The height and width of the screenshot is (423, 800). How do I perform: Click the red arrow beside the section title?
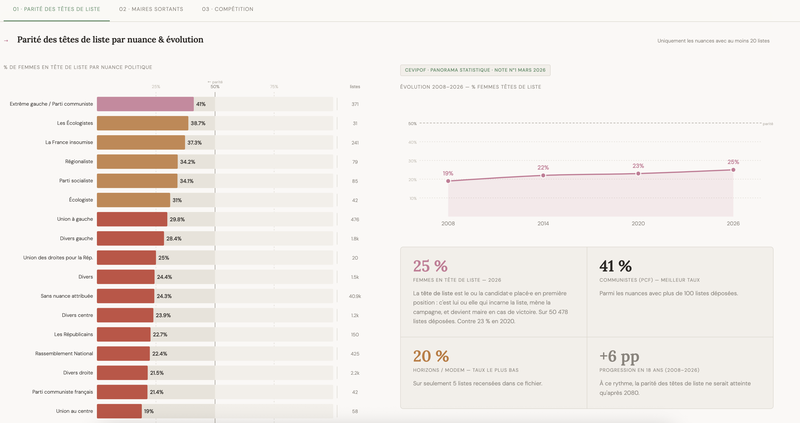tap(7, 40)
